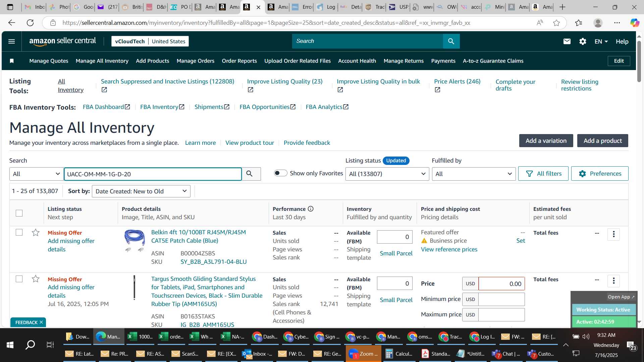The image size is (644, 362).
Task: Open the search type All dropdown
Action: [x=36, y=174]
